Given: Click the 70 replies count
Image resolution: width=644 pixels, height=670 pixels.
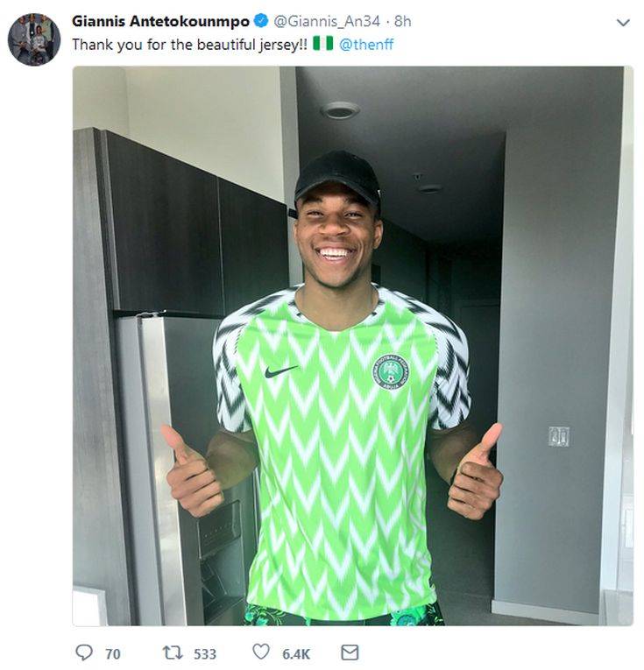Looking at the screenshot, I should [112, 653].
